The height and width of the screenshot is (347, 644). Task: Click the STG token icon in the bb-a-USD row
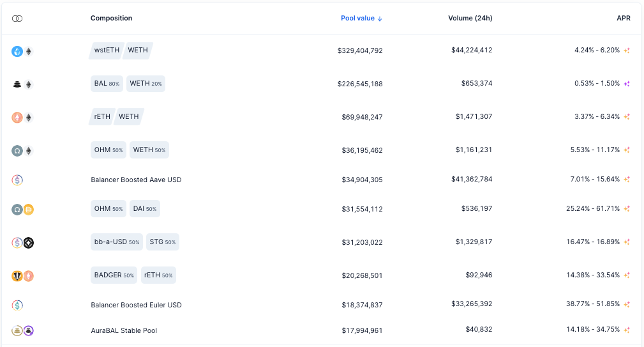pyautogui.click(x=28, y=243)
